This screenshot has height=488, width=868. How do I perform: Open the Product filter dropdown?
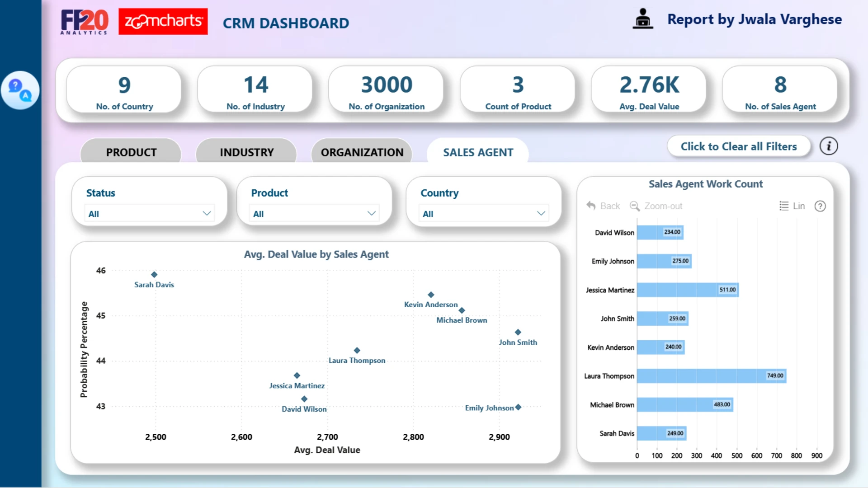314,214
